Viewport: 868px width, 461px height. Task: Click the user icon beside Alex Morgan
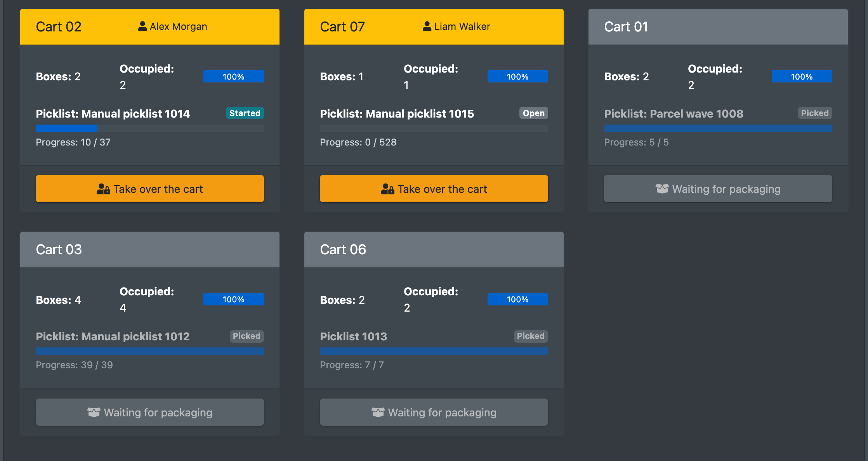tap(142, 26)
